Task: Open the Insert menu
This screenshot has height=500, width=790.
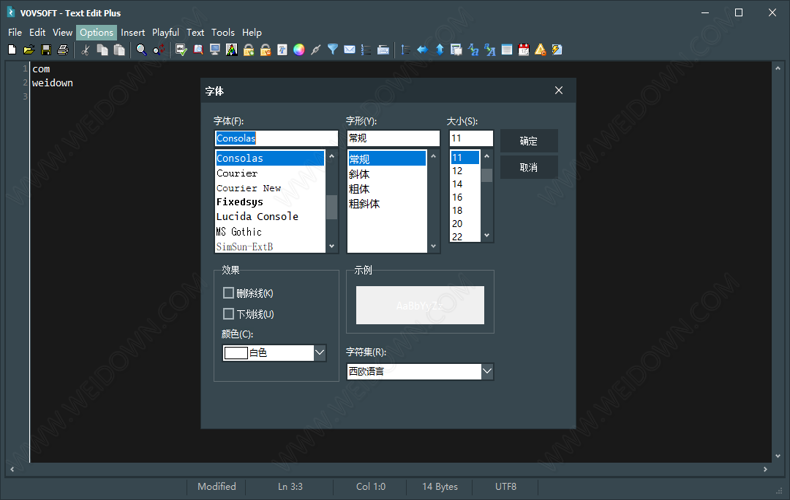Action: (133, 32)
